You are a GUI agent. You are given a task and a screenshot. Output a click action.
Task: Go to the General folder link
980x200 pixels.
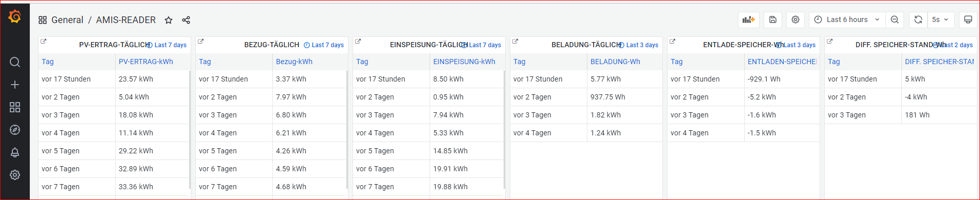(67, 20)
